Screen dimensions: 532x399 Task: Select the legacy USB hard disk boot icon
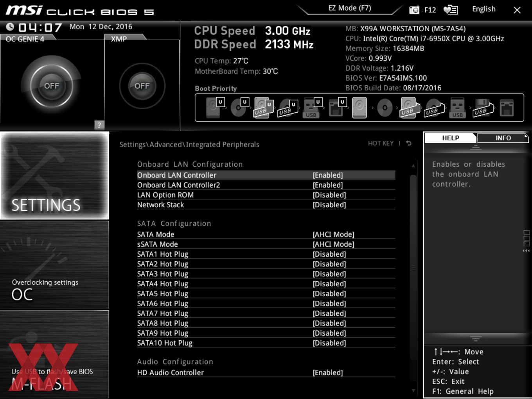409,108
